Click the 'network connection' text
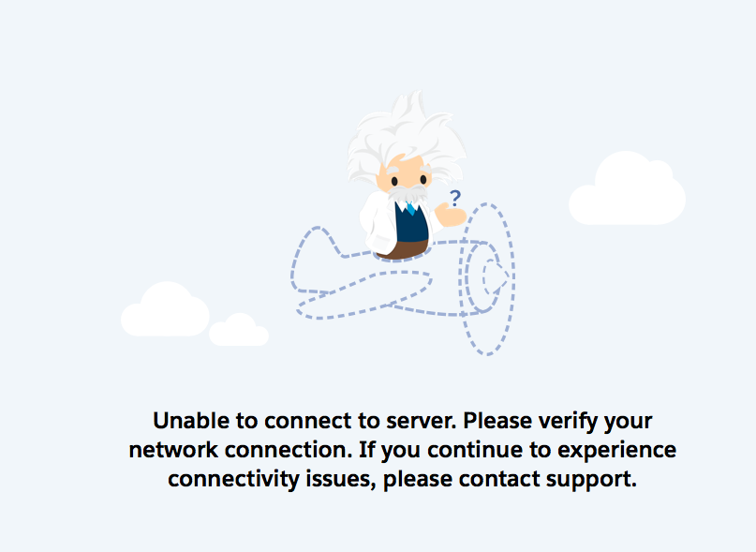The image size is (756, 552). [x=240, y=450]
